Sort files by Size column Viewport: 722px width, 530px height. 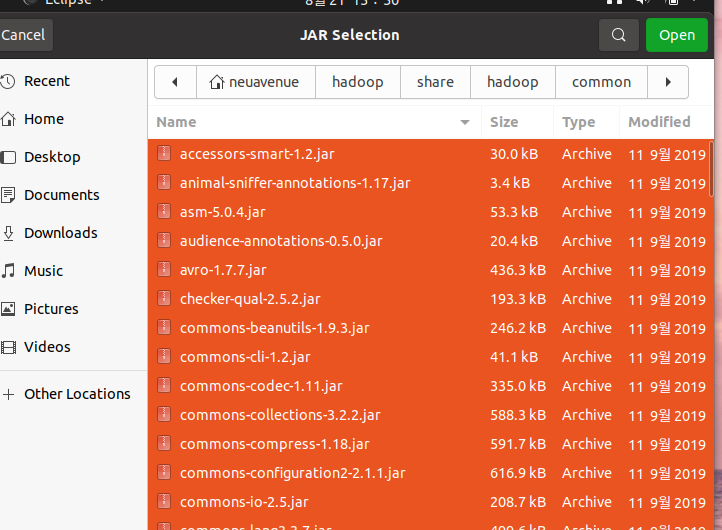(x=517, y=122)
